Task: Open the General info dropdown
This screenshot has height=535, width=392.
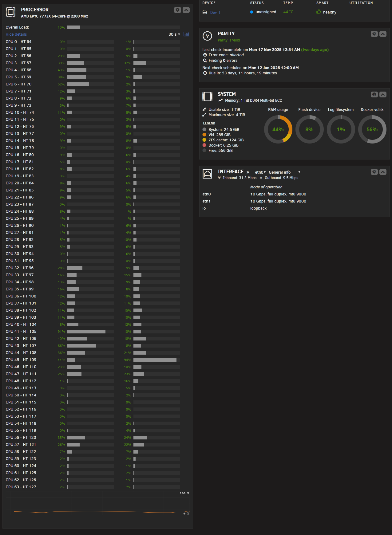Action: pyautogui.click(x=284, y=172)
